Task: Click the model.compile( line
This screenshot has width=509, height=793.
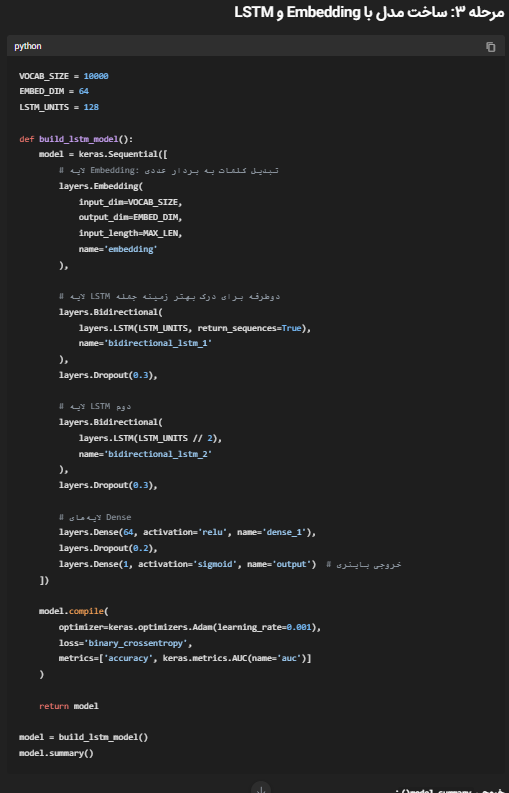Action: pos(74,611)
